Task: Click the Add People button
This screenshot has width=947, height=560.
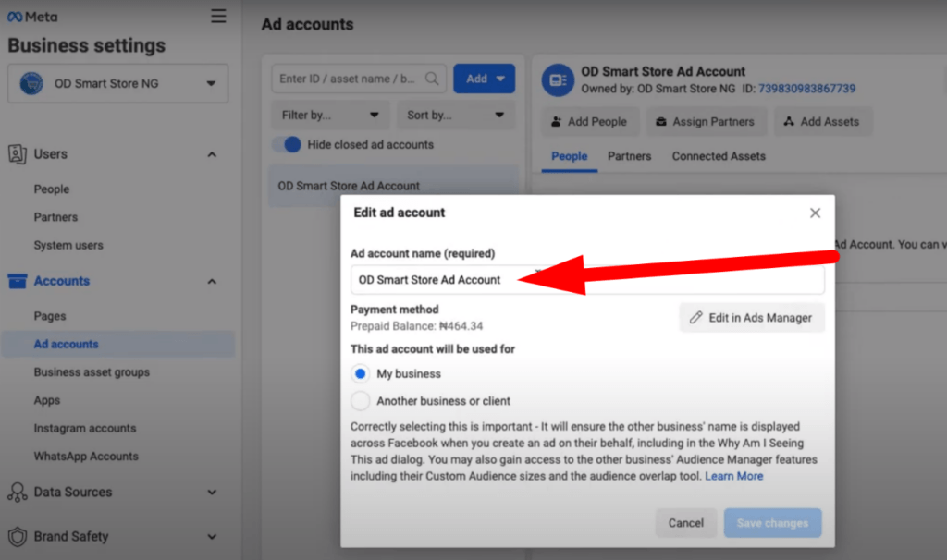Action: point(589,121)
